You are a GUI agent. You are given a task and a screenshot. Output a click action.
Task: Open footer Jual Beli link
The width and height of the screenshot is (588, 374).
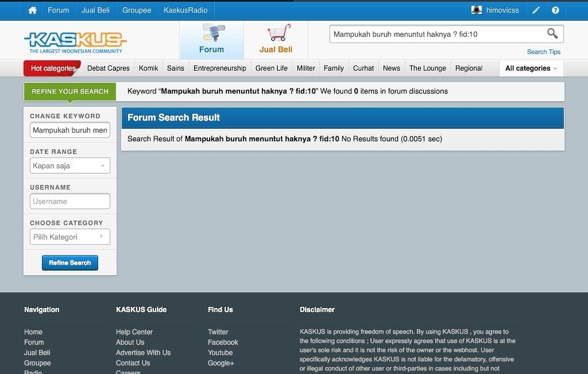pyautogui.click(x=37, y=353)
